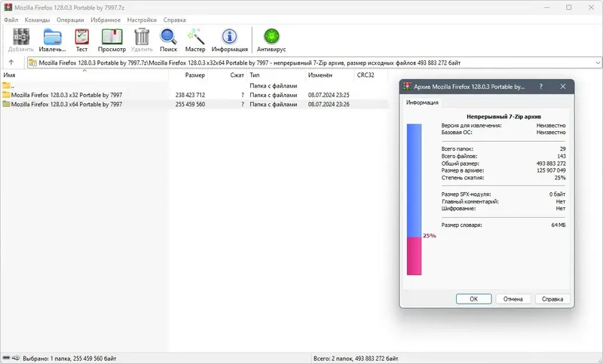This screenshot has width=603, height=364.
Task: Sort by the Изменён column header
Action: tap(329, 75)
